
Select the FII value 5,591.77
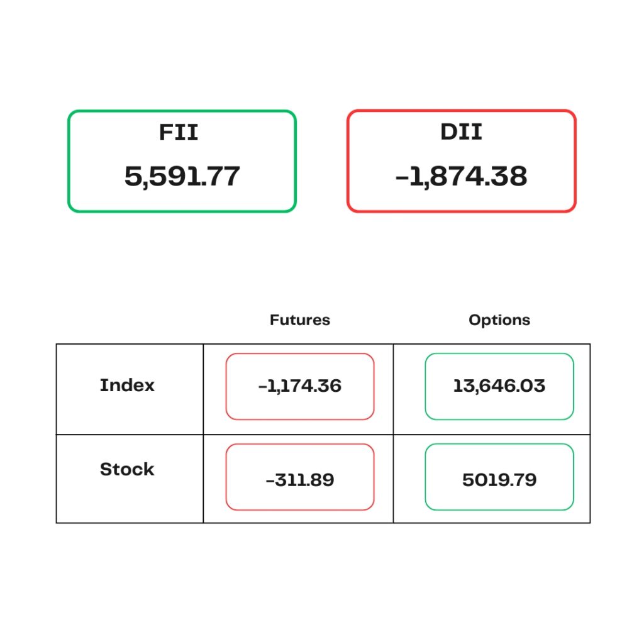[x=182, y=176]
